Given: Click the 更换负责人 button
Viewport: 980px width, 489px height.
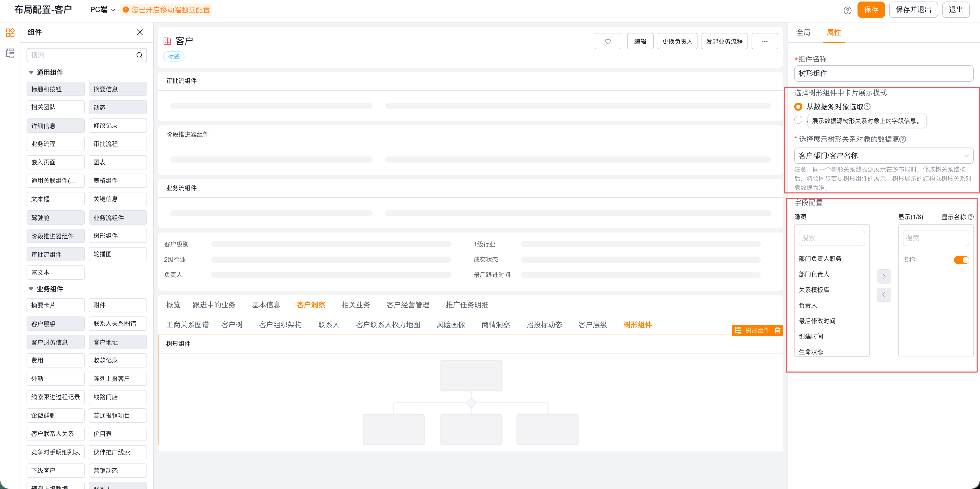Looking at the screenshot, I should (x=677, y=41).
